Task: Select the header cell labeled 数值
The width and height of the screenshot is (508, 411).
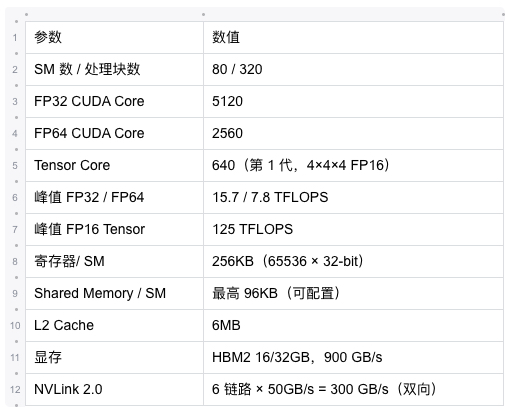Action: click(x=353, y=37)
